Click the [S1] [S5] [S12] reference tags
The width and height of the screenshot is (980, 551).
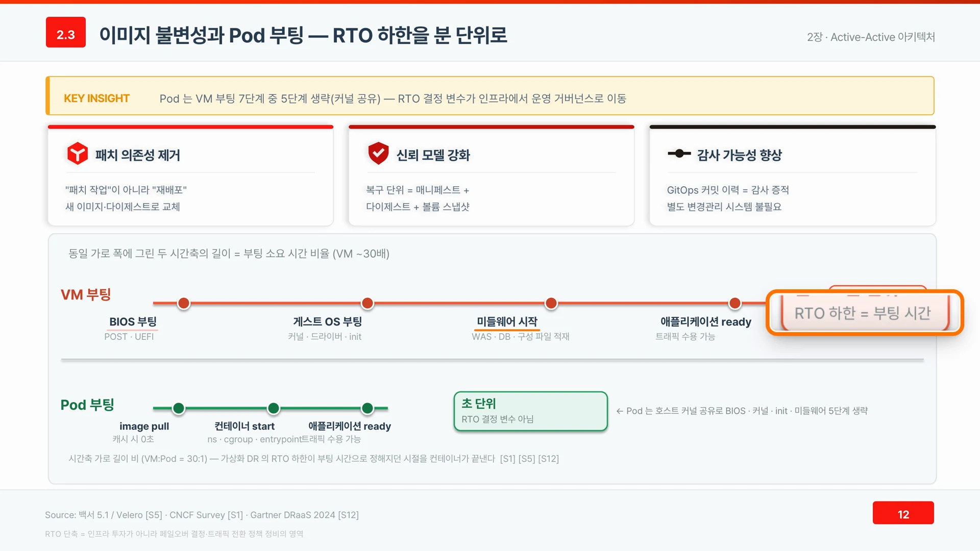coord(529,459)
